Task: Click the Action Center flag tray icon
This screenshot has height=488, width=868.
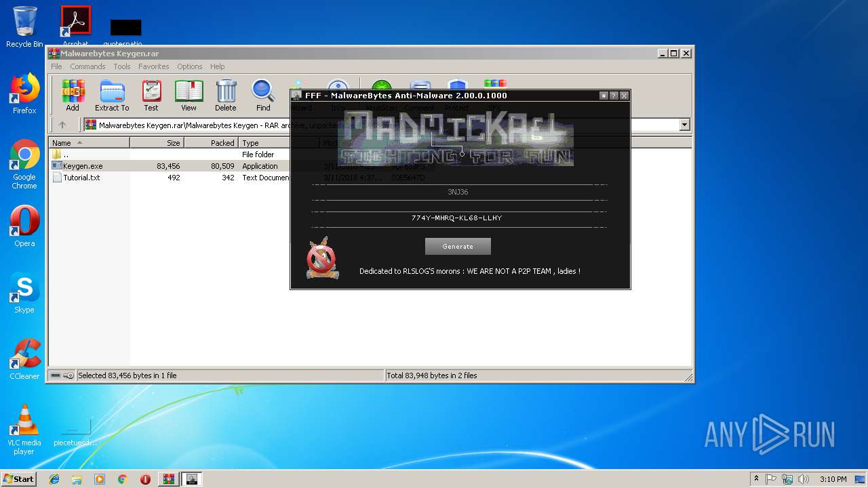Action: [771, 479]
